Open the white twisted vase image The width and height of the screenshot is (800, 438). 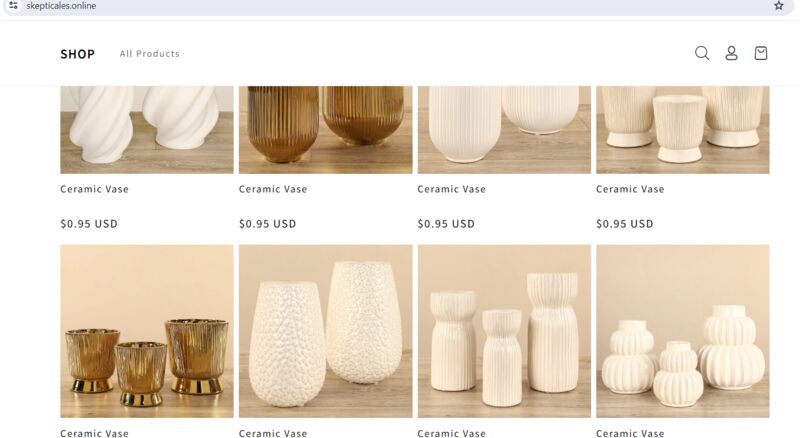coord(147,130)
